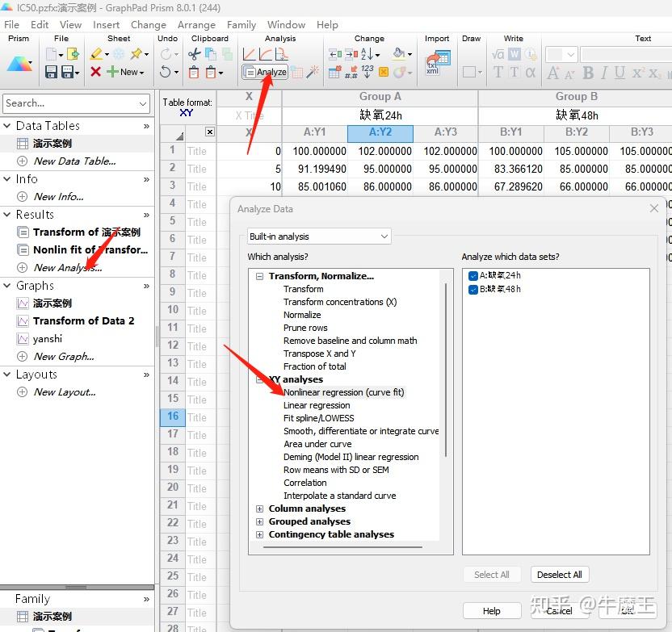Click the insert column left icon
Image resolution: width=672 pixels, height=632 pixels.
tap(335, 54)
